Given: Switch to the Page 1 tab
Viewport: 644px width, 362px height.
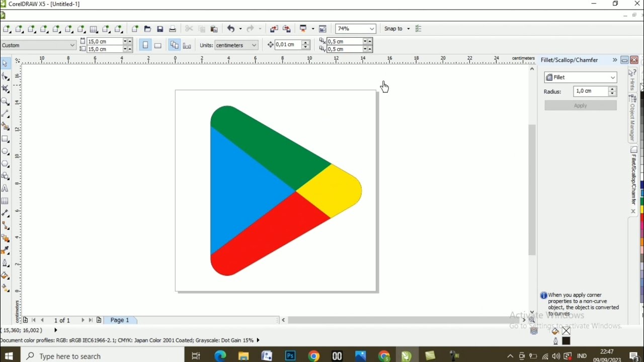Looking at the screenshot, I should point(120,320).
